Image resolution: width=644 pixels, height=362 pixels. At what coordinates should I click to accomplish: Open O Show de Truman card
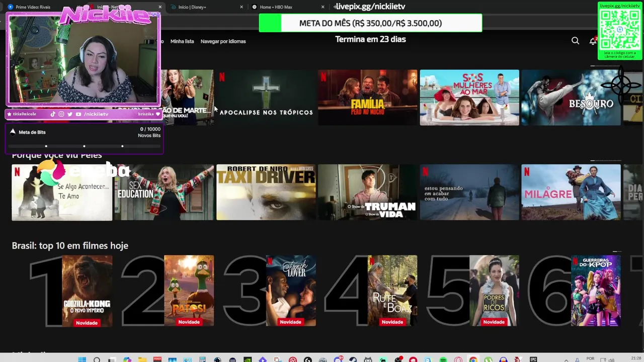coord(367,193)
